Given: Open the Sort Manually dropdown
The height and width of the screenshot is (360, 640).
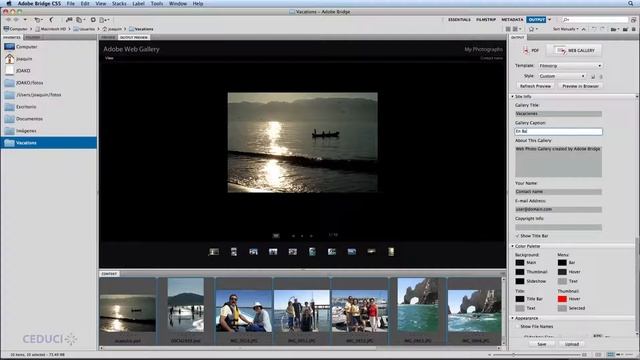Looking at the screenshot, I should pos(565,29).
